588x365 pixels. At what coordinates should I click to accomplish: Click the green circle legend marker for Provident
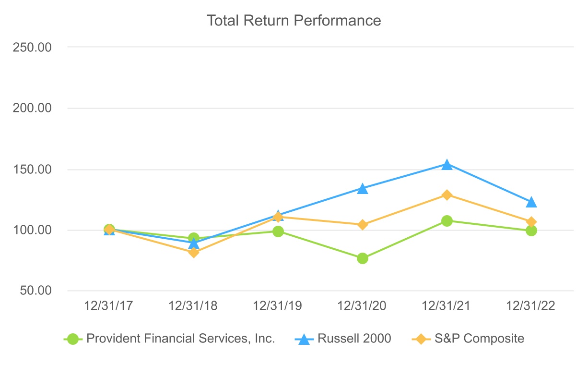click(x=72, y=339)
